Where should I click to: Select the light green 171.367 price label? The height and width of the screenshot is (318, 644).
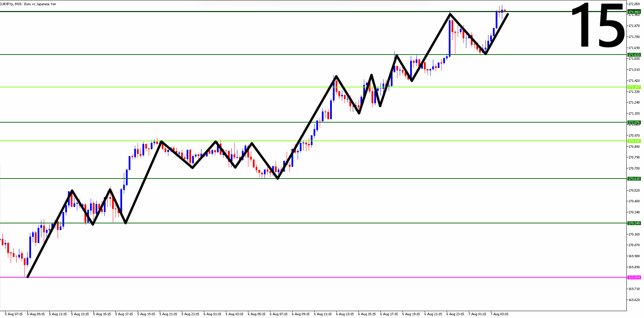[634, 87]
